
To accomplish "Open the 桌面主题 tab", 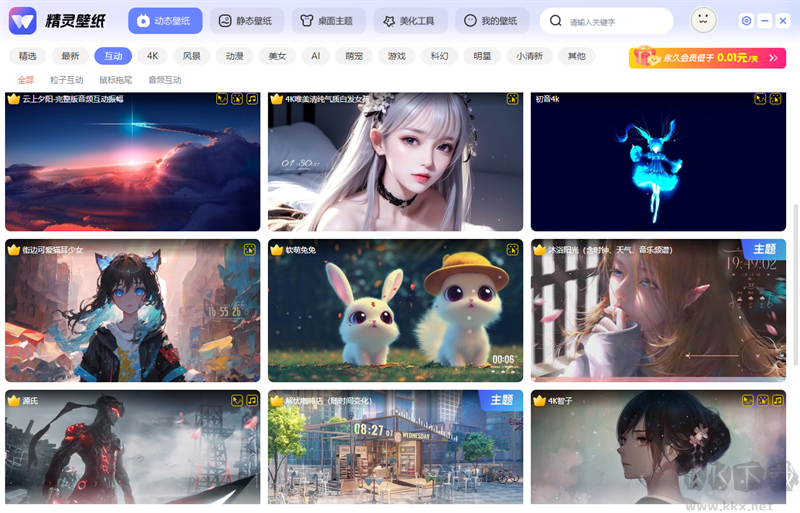I will (x=329, y=21).
